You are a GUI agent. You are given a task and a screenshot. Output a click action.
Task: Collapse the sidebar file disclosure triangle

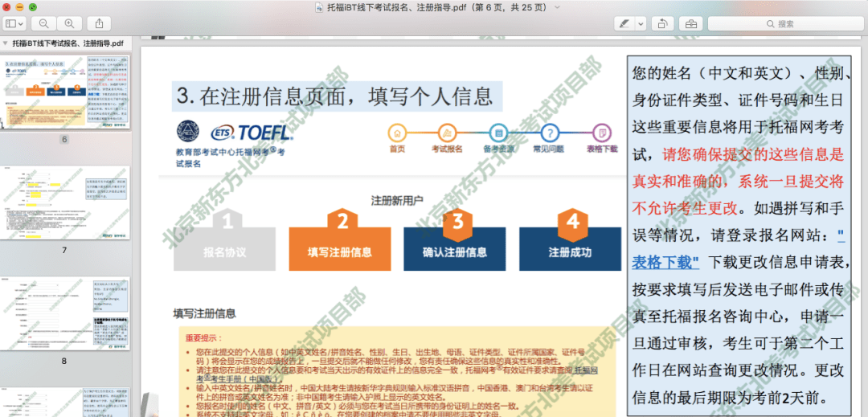pyautogui.click(x=6, y=42)
